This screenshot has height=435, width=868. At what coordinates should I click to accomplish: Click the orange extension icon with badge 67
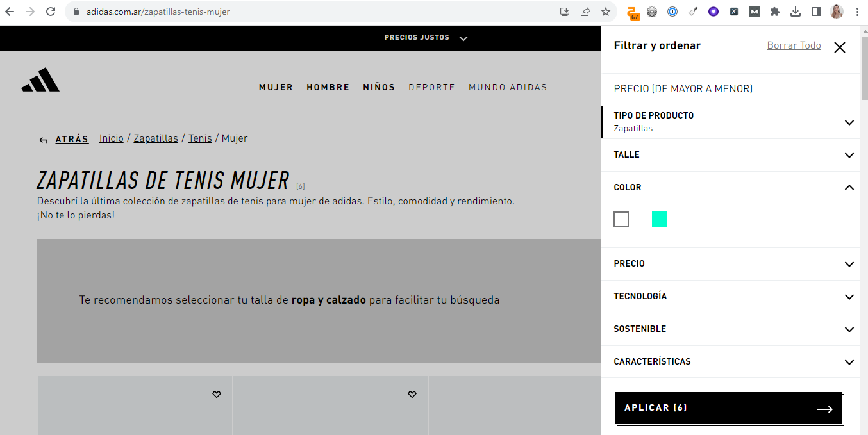[633, 13]
